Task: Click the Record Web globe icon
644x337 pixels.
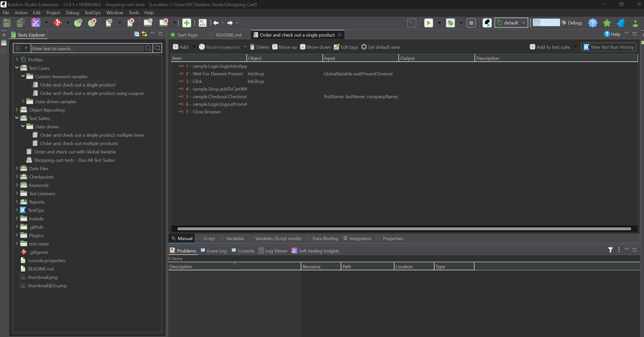Action: click(x=92, y=23)
